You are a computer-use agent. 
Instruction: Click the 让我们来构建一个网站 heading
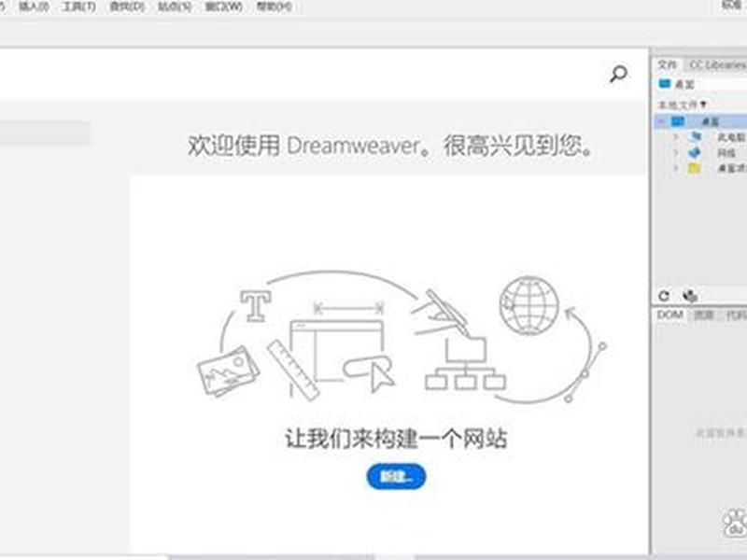coord(396,438)
